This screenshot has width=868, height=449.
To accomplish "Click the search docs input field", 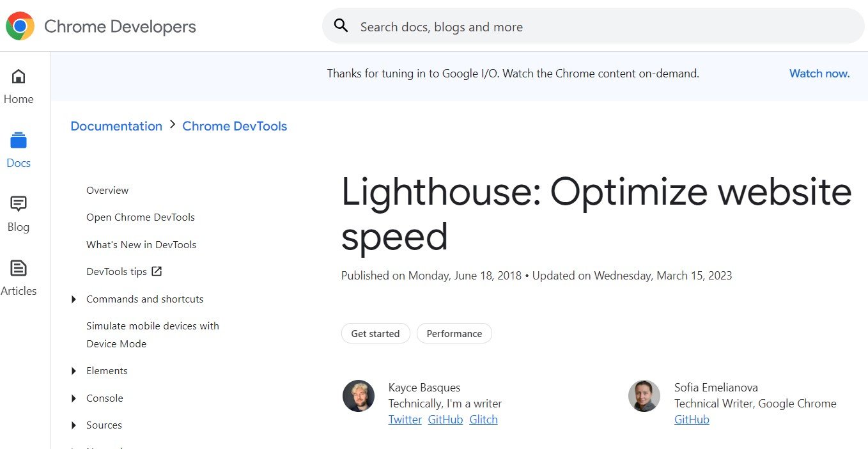I will click(x=511, y=26).
